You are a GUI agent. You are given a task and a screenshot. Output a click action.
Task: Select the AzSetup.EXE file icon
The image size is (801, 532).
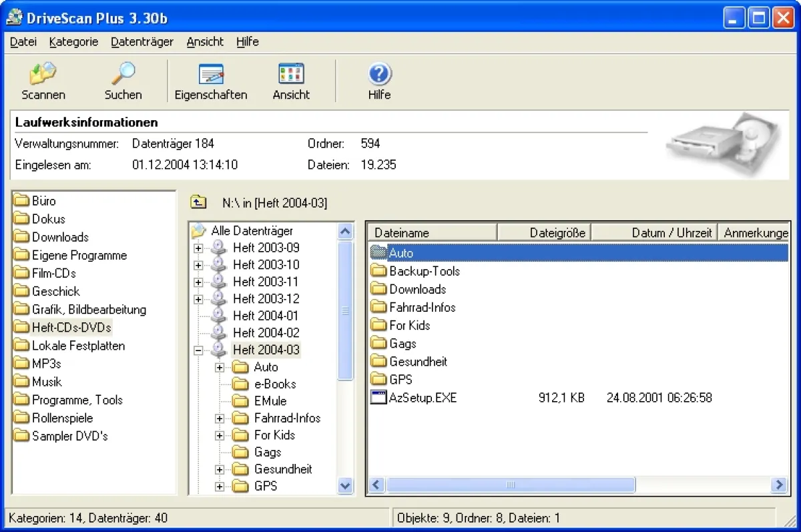[379, 398]
